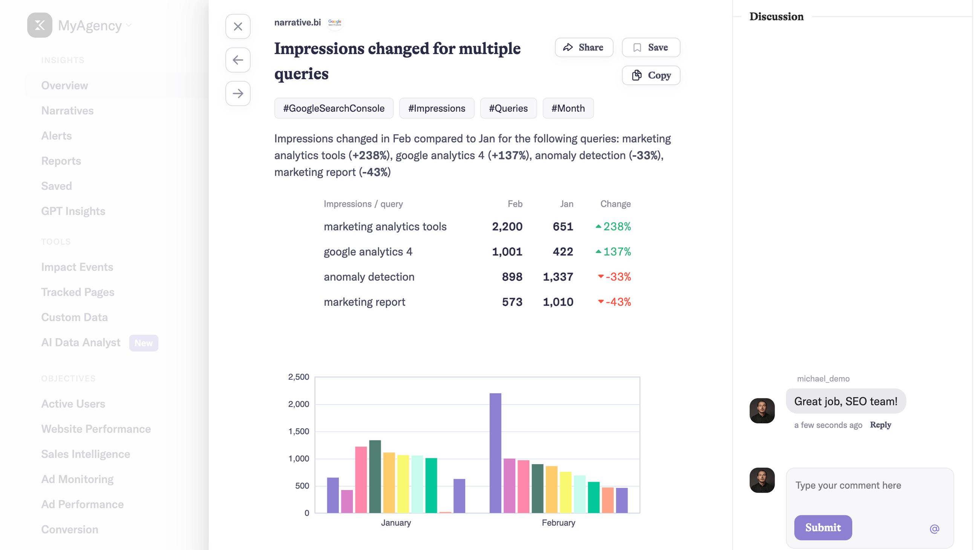The image size is (980, 550).
Task: Select the #Impressions tag
Action: pyautogui.click(x=436, y=109)
